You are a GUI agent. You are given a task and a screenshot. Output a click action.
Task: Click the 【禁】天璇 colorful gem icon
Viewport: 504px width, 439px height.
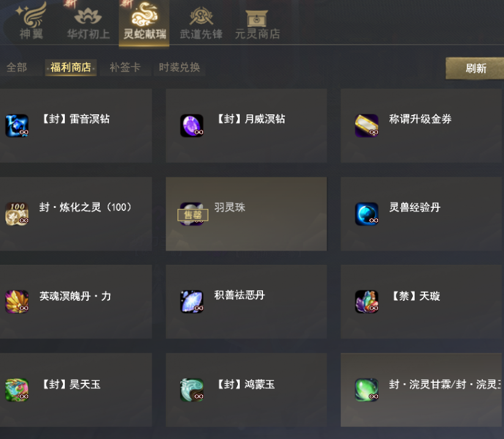click(367, 302)
